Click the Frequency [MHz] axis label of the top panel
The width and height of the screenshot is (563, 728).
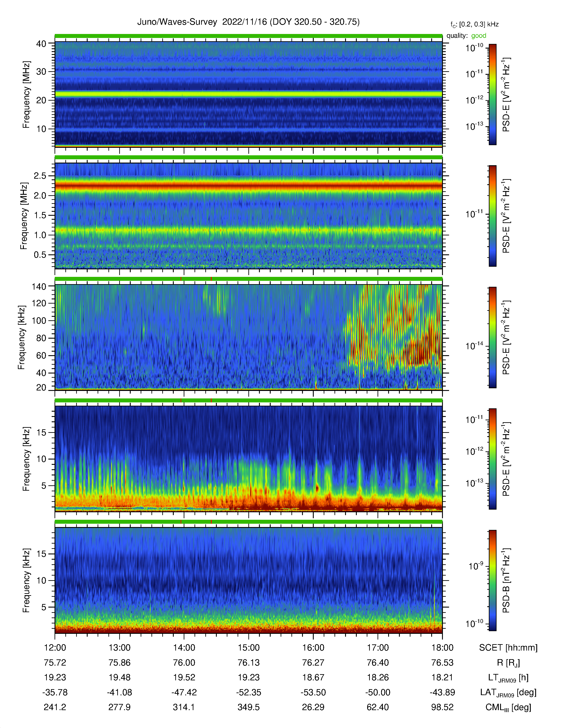pyautogui.click(x=26, y=94)
